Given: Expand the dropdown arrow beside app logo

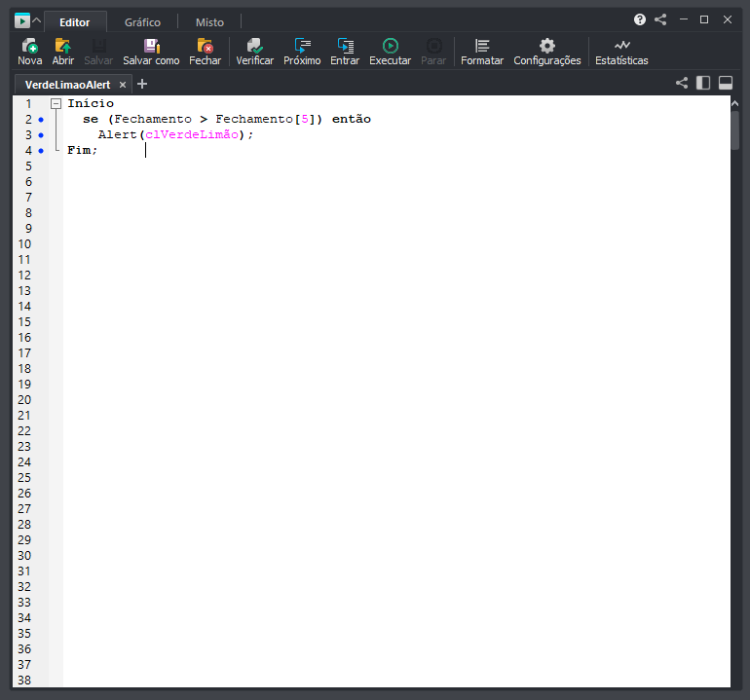Looking at the screenshot, I should coord(37,20).
